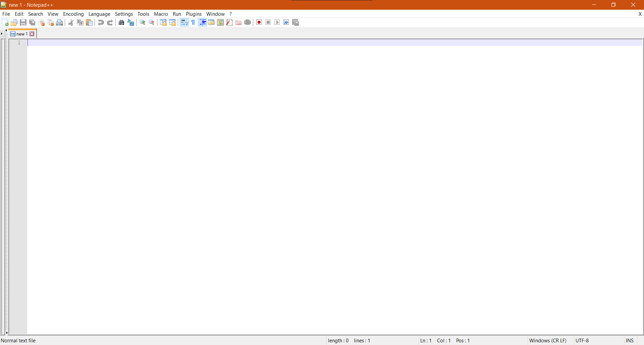
Task: Click the Paste clipboard icon
Action: point(89,22)
